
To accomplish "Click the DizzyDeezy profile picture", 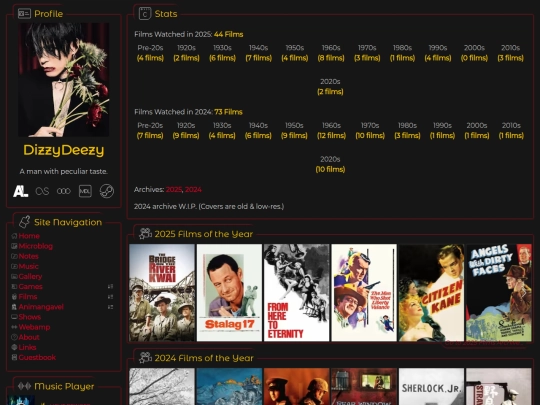I will [64, 80].
